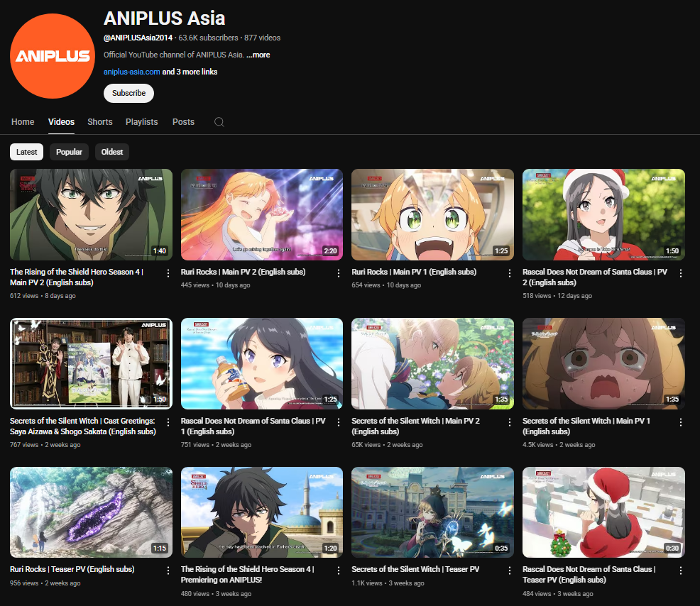Open title 'Ruri Rocks | Main PV 1 (English subs)'
Screen dimensions: 700x606
[414, 272]
